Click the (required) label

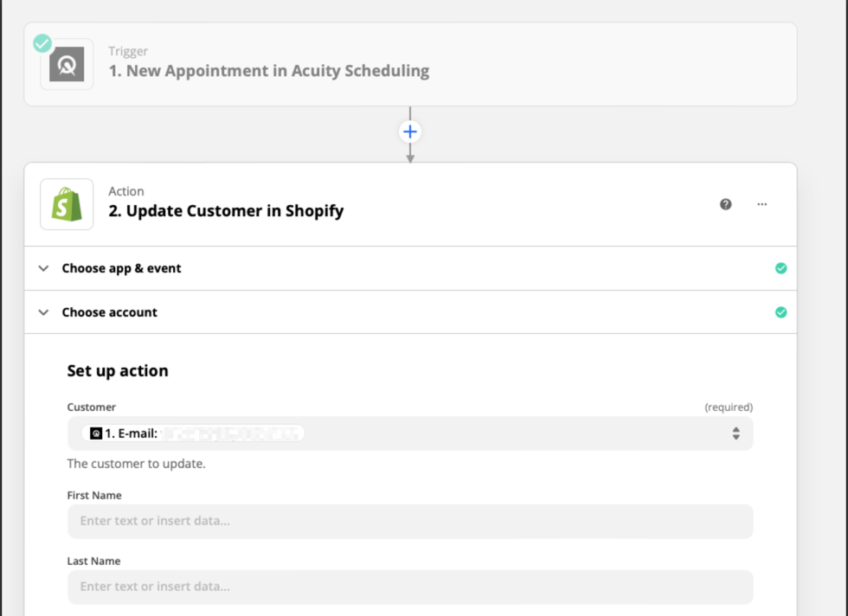[x=729, y=407]
